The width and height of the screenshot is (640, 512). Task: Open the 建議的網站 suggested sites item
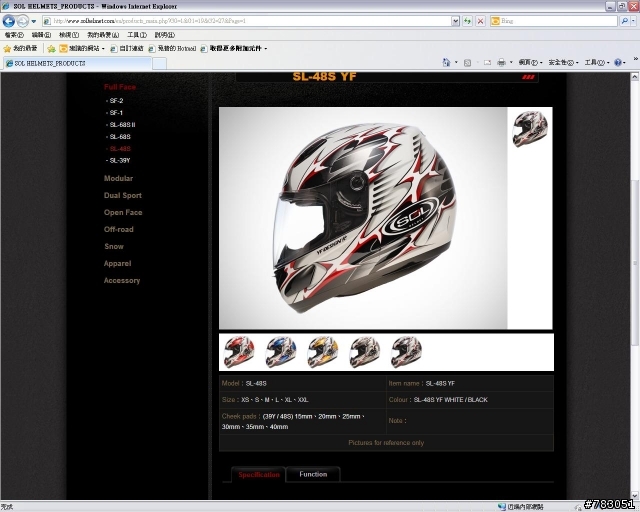[x=82, y=49]
